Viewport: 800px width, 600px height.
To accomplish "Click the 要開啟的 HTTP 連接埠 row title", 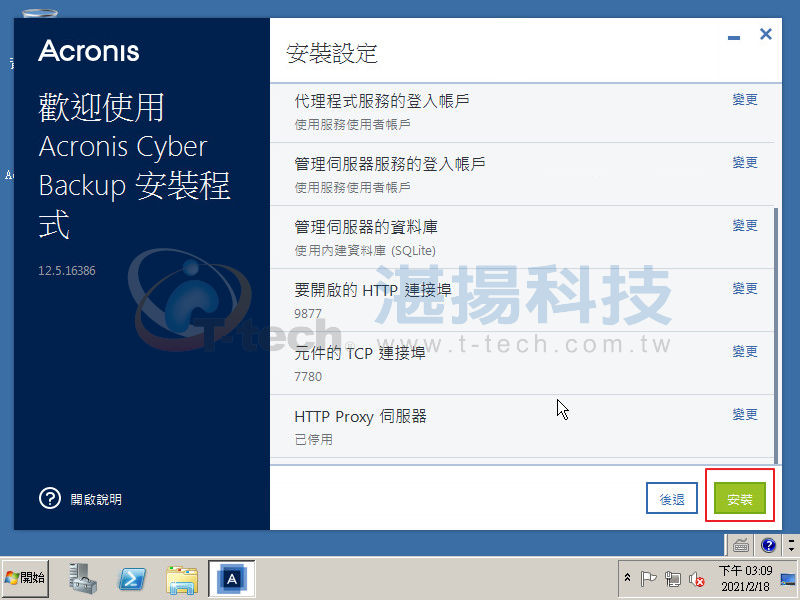I will pos(372,290).
